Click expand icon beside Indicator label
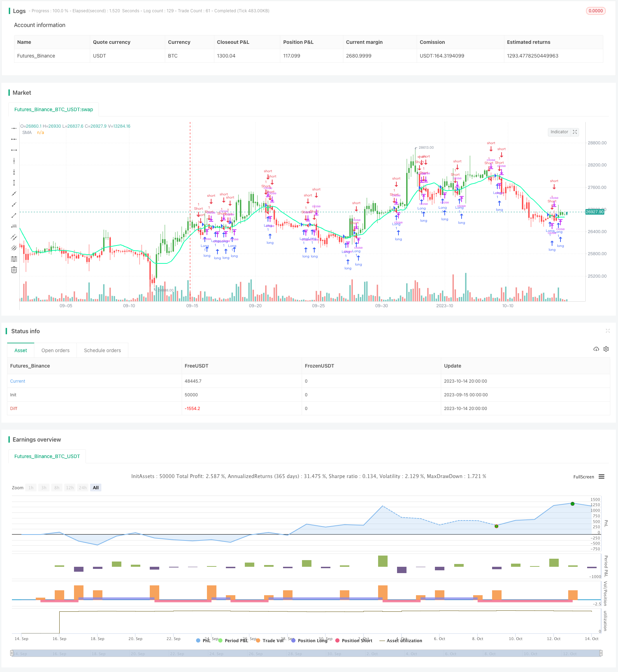Image resolution: width=618 pixels, height=672 pixels. [x=575, y=132]
